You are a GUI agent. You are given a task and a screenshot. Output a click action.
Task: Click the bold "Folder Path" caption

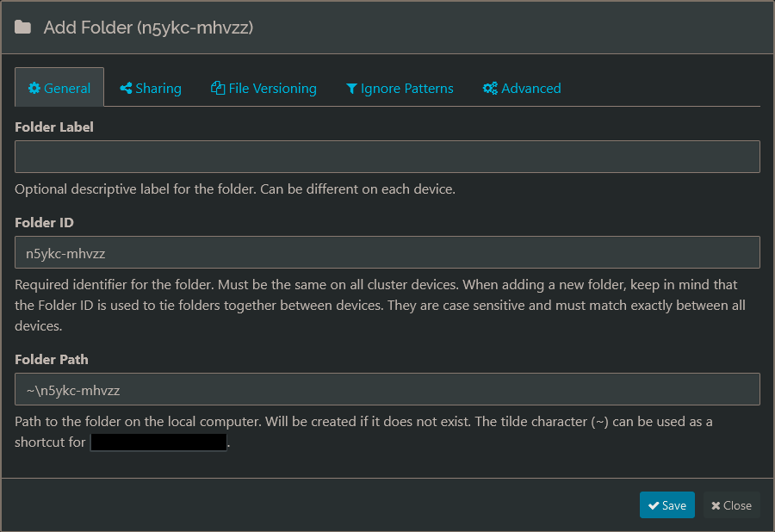point(52,359)
